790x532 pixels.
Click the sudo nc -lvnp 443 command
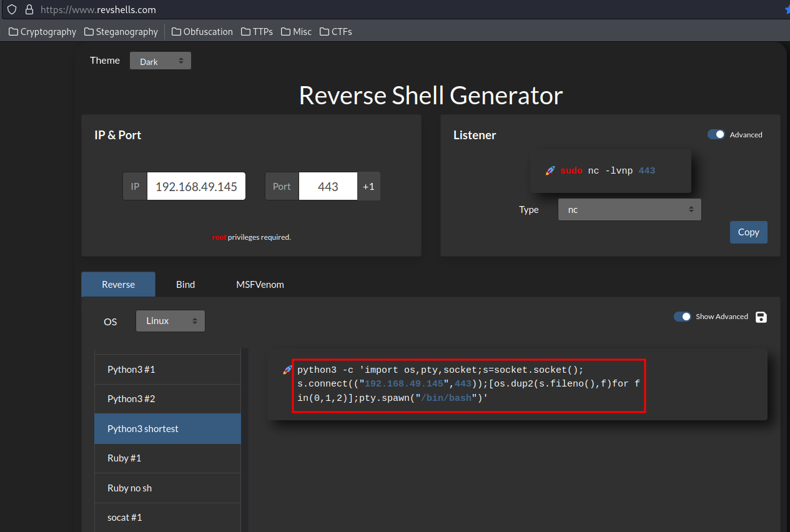(607, 170)
